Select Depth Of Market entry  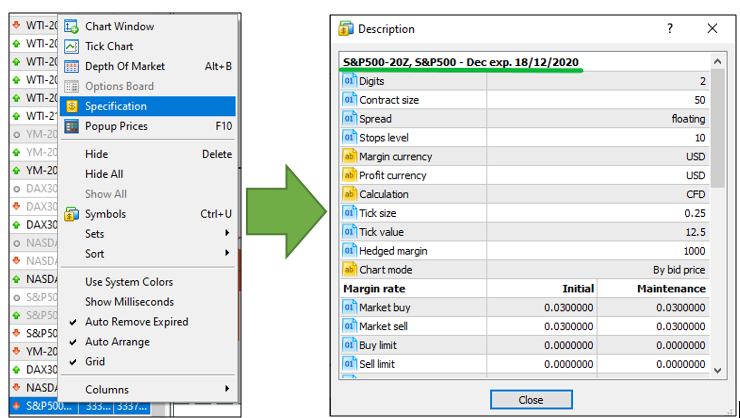pos(147,67)
